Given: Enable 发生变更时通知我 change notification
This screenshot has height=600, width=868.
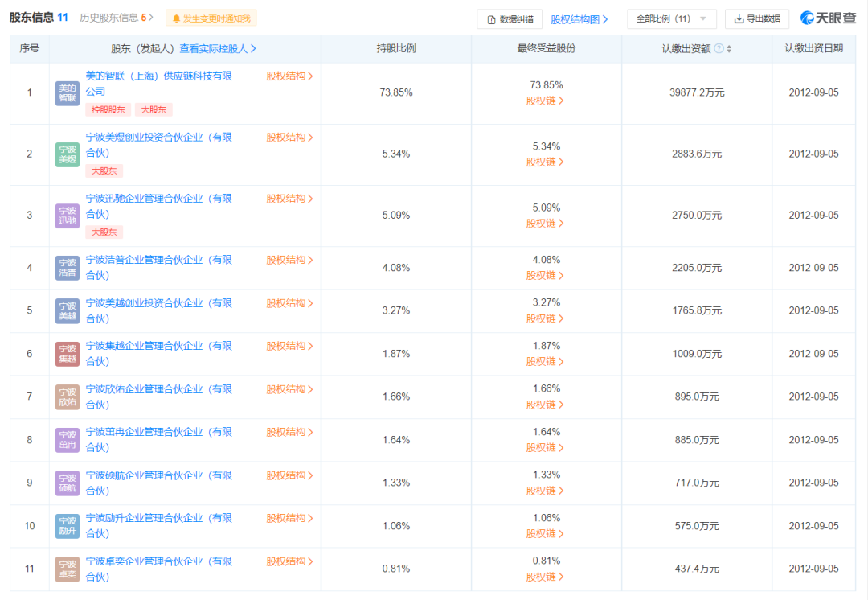Looking at the screenshot, I should (211, 18).
